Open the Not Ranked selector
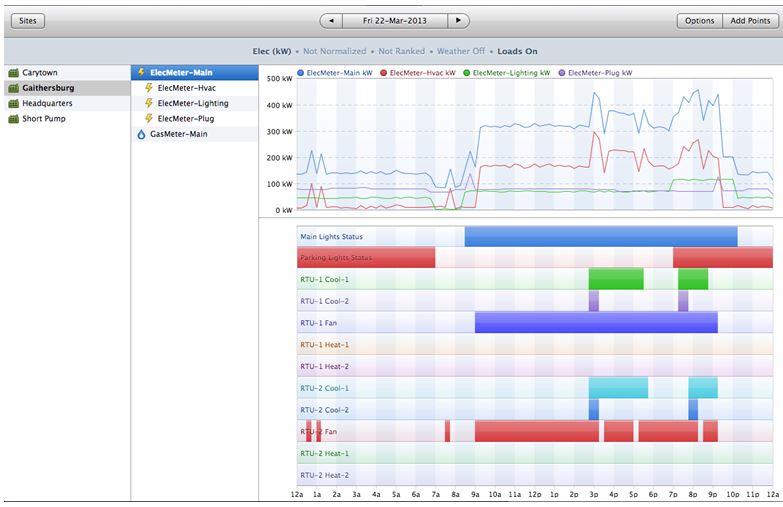 [401, 51]
